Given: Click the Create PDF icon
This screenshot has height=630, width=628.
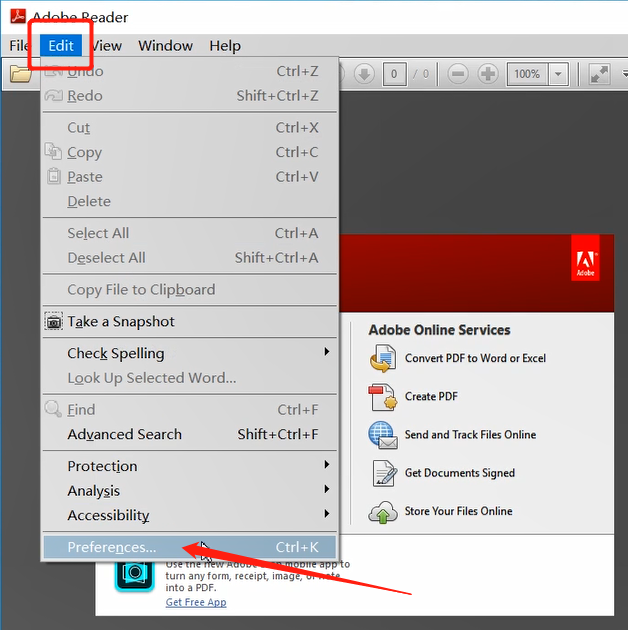Looking at the screenshot, I should click(383, 397).
